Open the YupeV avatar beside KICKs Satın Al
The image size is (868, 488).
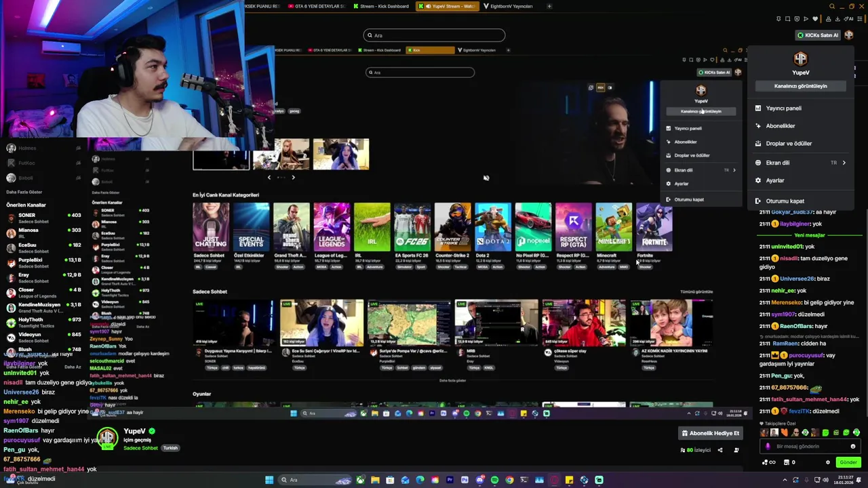point(848,35)
